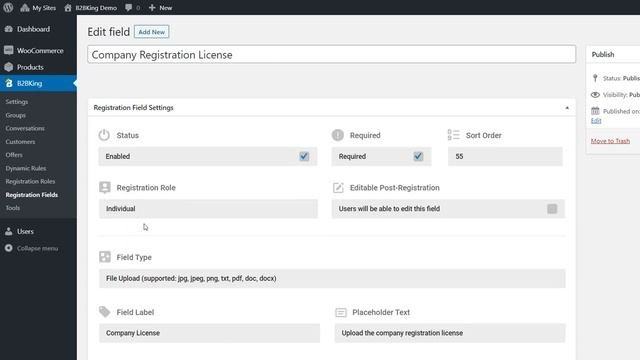Open B2BKing Settings submenu
This screenshot has width=640, height=360.
[17, 102]
